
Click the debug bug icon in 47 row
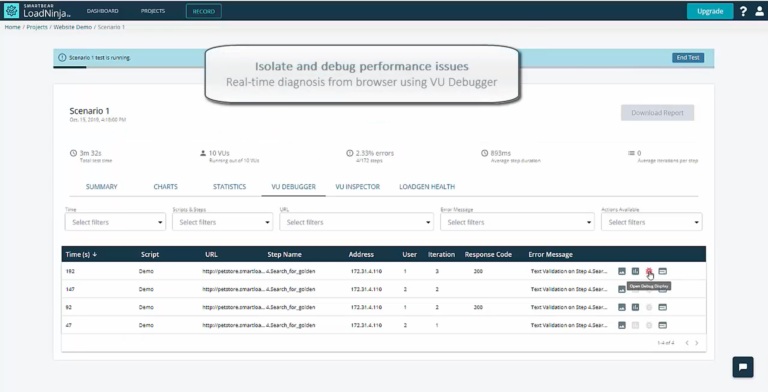[648, 325]
